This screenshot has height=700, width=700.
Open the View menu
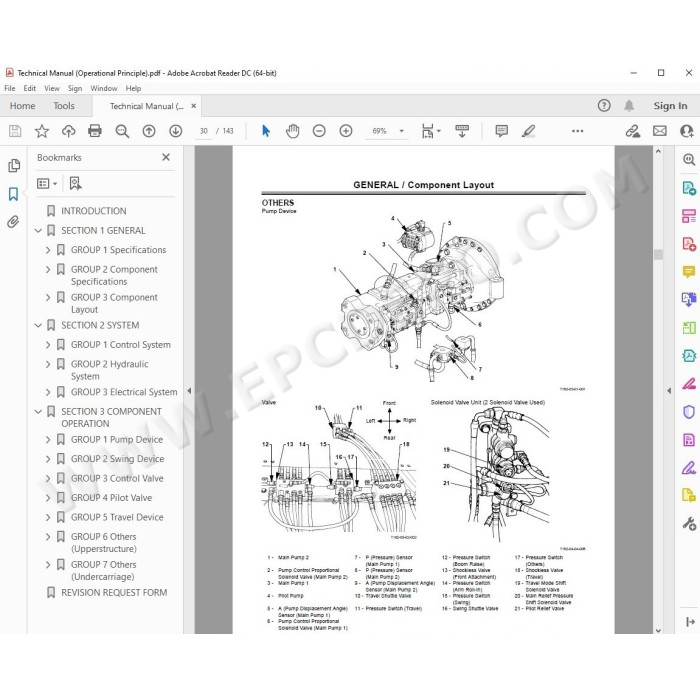(52, 88)
